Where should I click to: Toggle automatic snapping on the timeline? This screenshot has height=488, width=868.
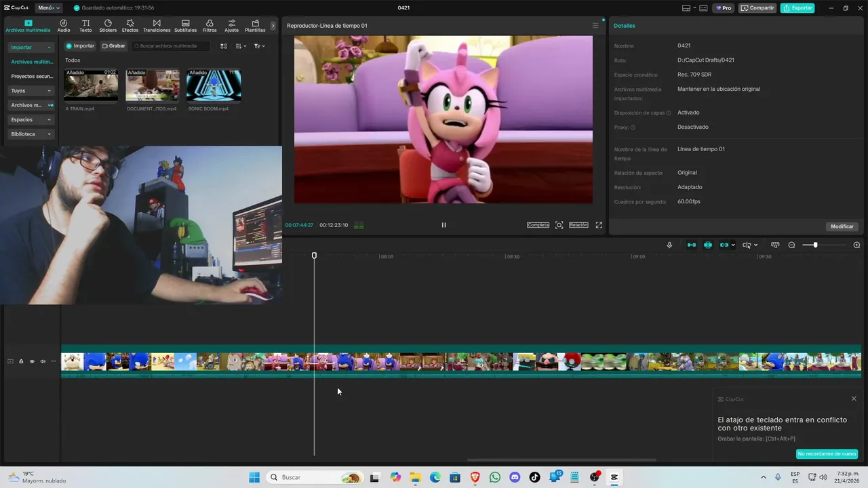coord(708,245)
